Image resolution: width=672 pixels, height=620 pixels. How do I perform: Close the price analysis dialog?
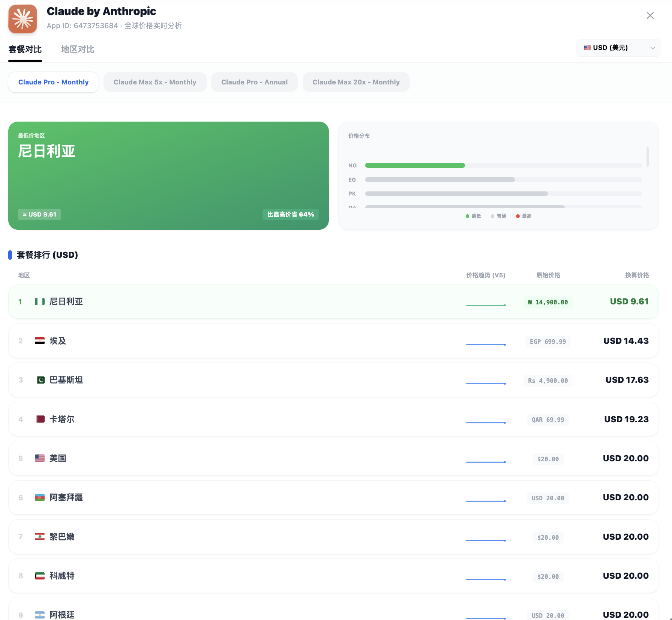(x=650, y=15)
